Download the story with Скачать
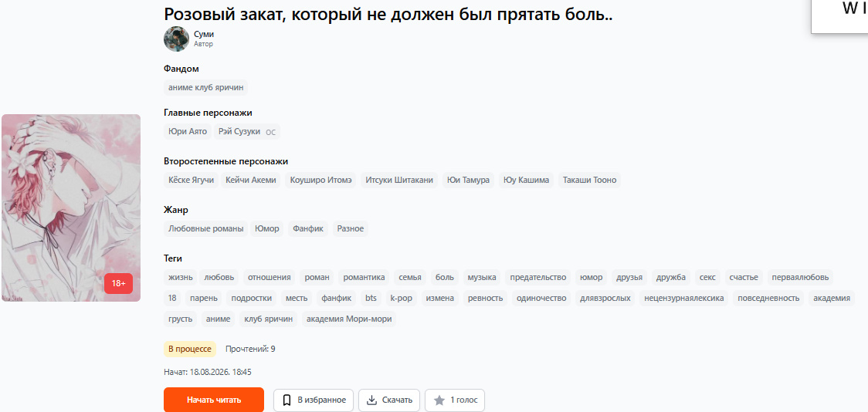Screen dimensions: 868x412 point(389,400)
